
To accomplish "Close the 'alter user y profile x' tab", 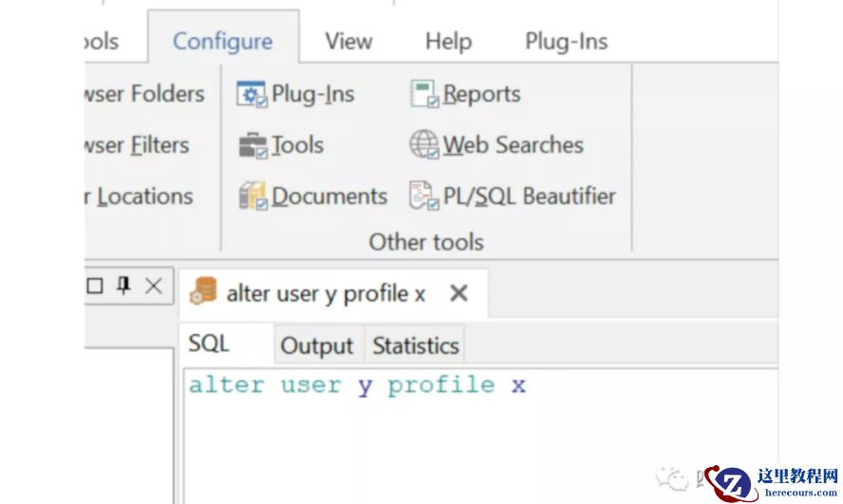I will coord(459,293).
